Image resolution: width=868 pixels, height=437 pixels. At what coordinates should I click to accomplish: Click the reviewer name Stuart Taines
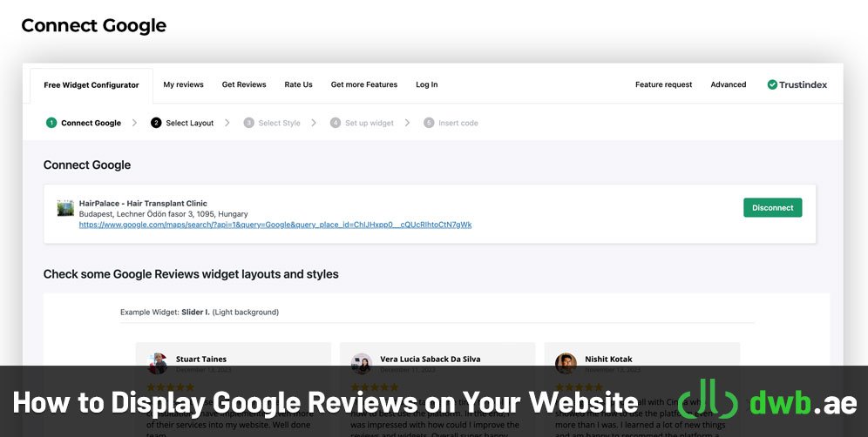(x=201, y=359)
